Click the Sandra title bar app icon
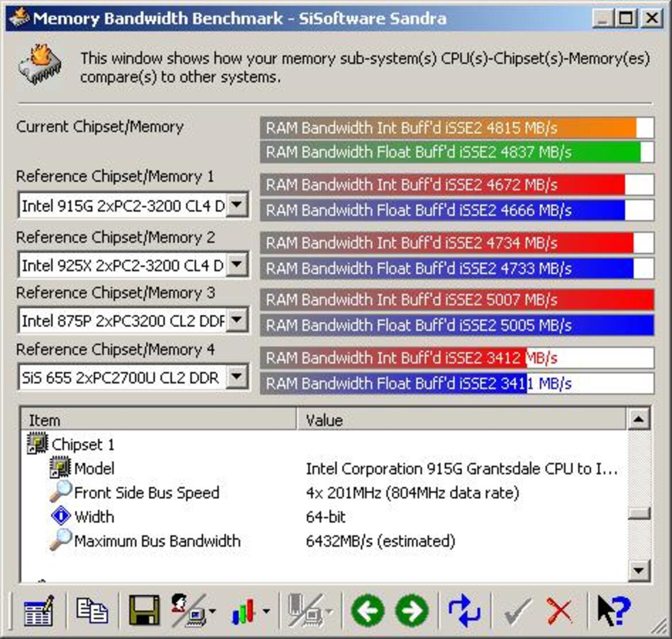Image resolution: width=672 pixels, height=639 pixels. [x=19, y=18]
